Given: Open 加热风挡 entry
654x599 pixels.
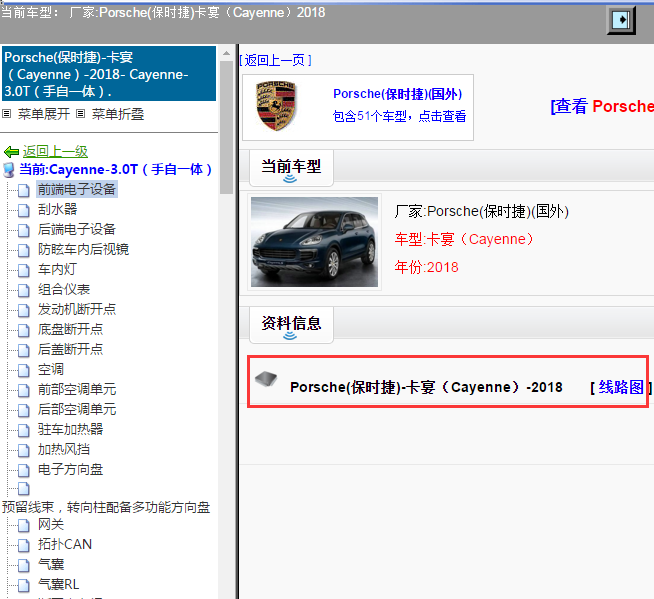Looking at the screenshot, I should point(64,450).
